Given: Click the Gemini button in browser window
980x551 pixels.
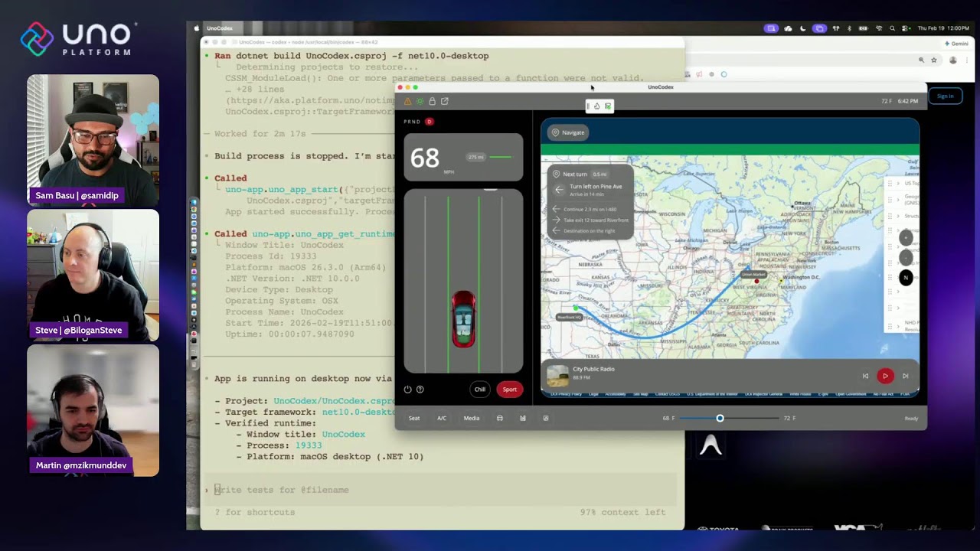Looking at the screenshot, I should 956,44.
